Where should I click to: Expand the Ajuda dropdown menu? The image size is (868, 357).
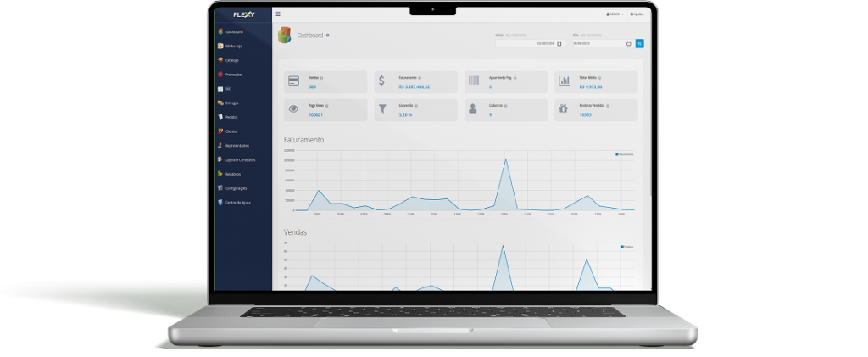click(x=637, y=14)
